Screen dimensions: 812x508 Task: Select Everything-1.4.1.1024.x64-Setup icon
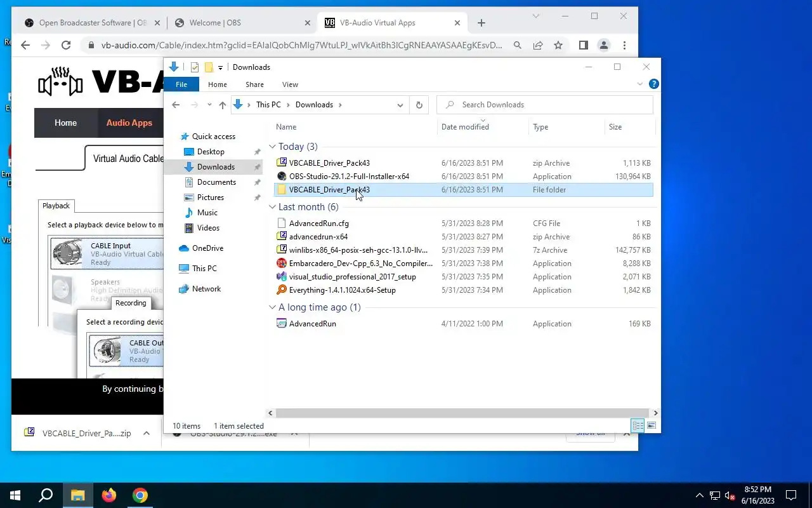coord(282,290)
